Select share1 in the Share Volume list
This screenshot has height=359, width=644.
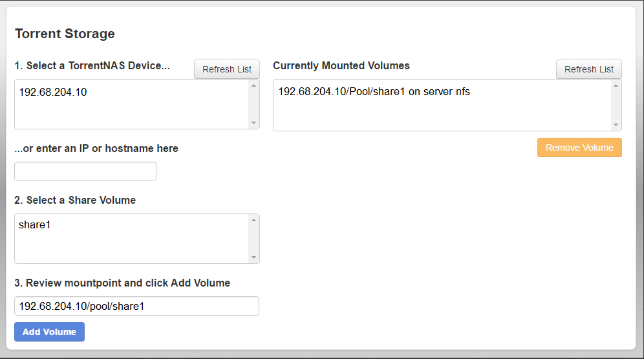pyautogui.click(x=35, y=226)
